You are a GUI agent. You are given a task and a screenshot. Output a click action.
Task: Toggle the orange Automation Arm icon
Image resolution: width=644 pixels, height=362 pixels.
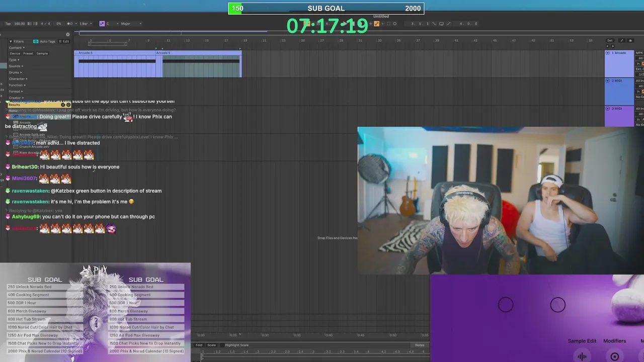(377, 24)
